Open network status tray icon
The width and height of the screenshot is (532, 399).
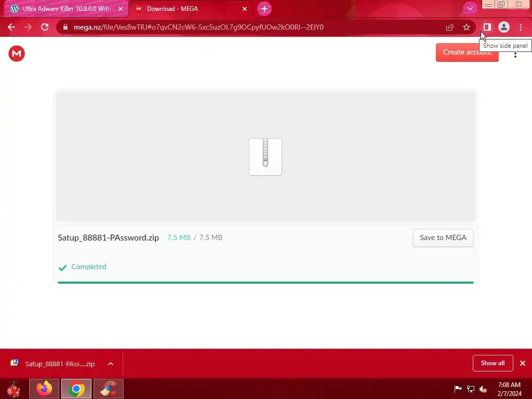471,389
